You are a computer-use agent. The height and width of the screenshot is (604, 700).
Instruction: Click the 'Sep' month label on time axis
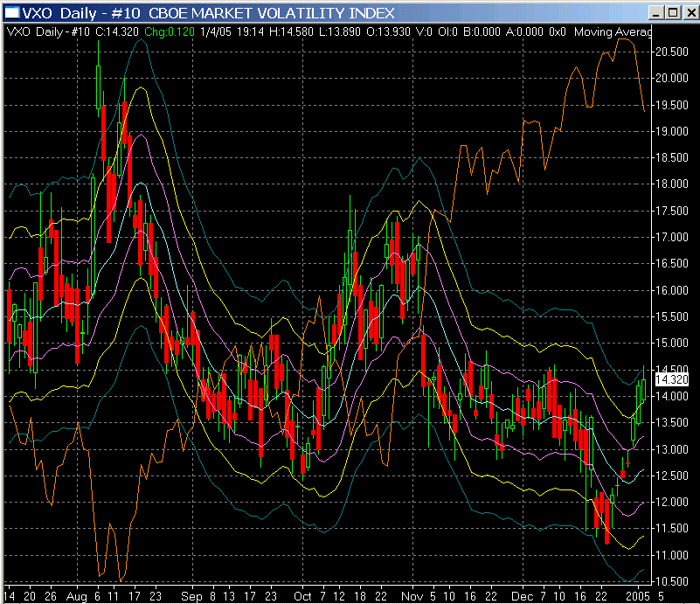point(191,596)
